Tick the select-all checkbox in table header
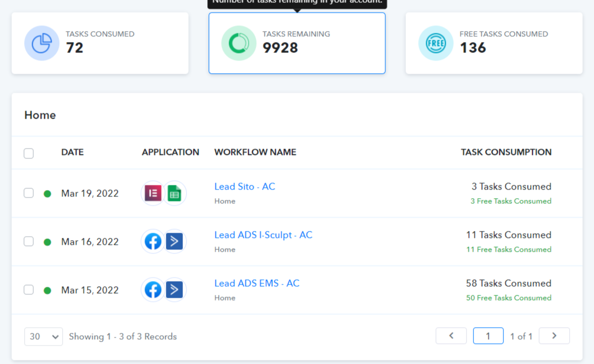The width and height of the screenshot is (594, 364). [x=29, y=153]
